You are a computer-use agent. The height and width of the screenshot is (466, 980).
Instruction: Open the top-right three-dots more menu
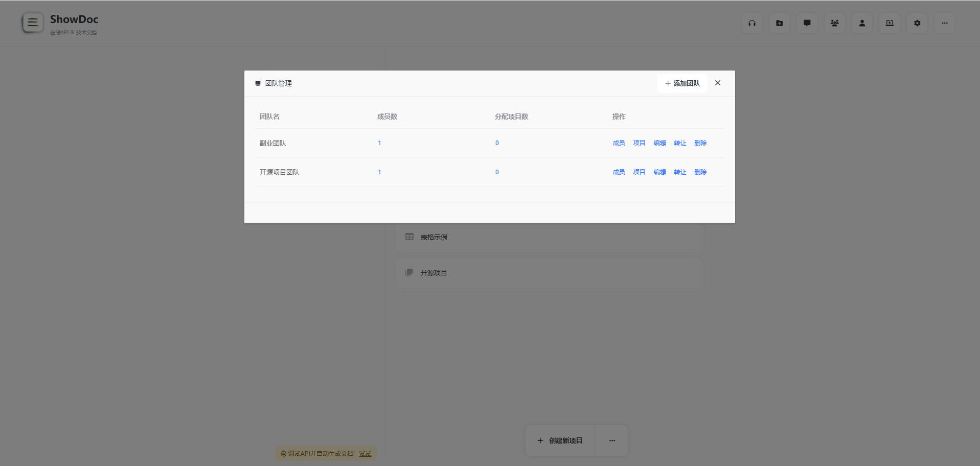click(944, 23)
